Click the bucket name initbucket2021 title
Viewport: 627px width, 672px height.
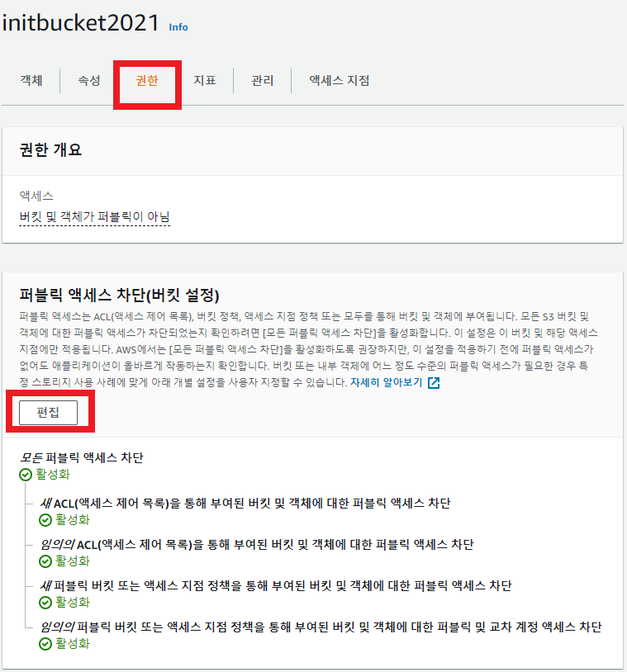[81, 23]
